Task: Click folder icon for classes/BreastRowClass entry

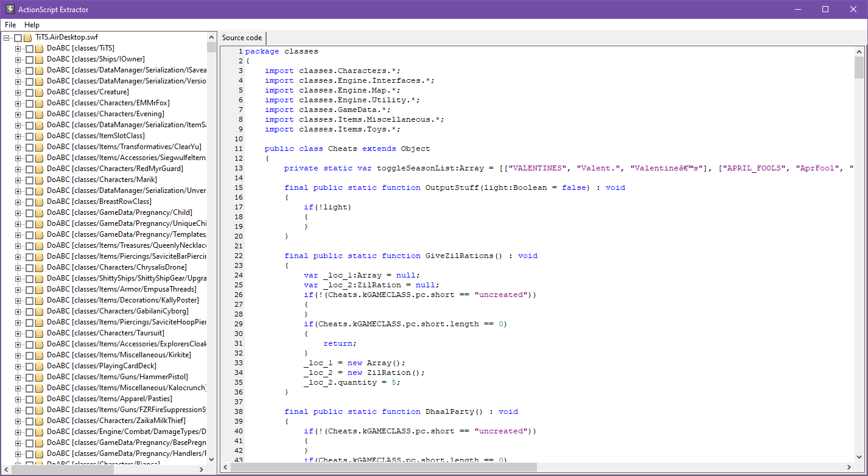Action: [39, 201]
